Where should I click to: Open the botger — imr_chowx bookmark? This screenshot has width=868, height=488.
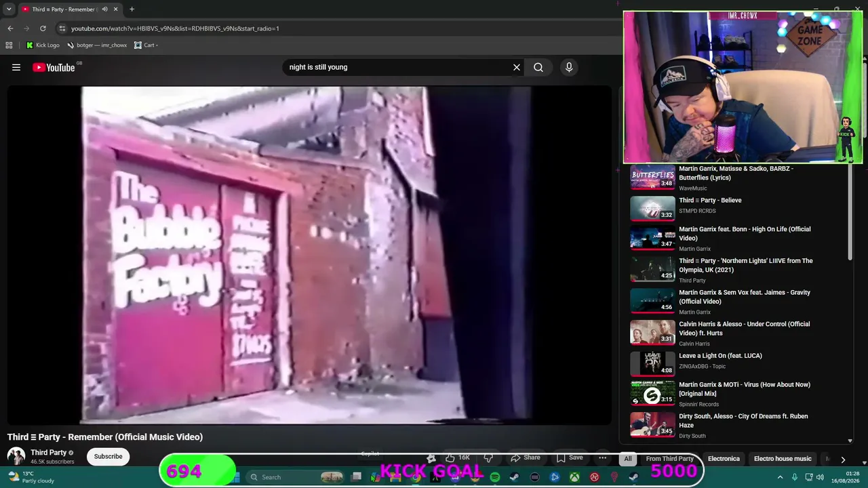tap(97, 45)
